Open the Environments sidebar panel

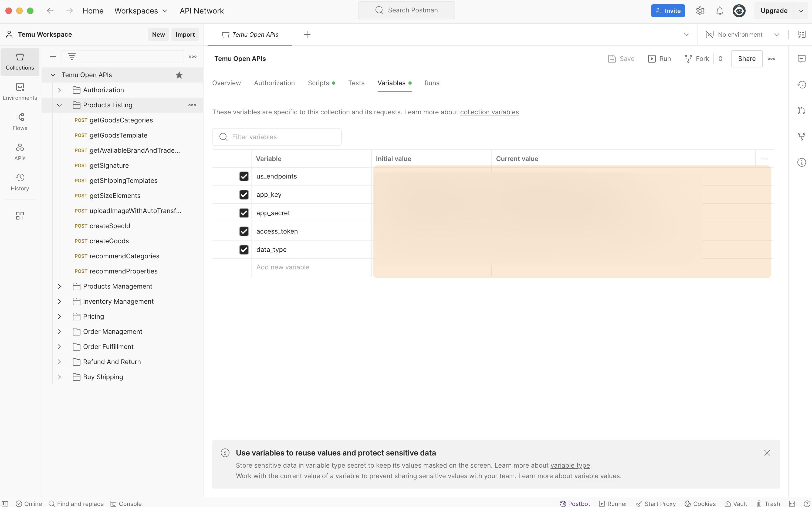[x=20, y=91]
